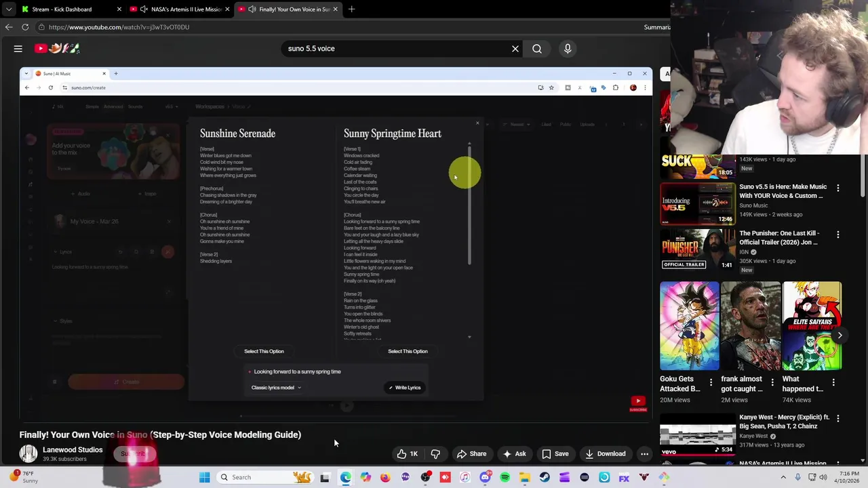Screen dimensions: 868x488
Task: Open Microsoft Edge from the taskbar
Action: [346, 477]
